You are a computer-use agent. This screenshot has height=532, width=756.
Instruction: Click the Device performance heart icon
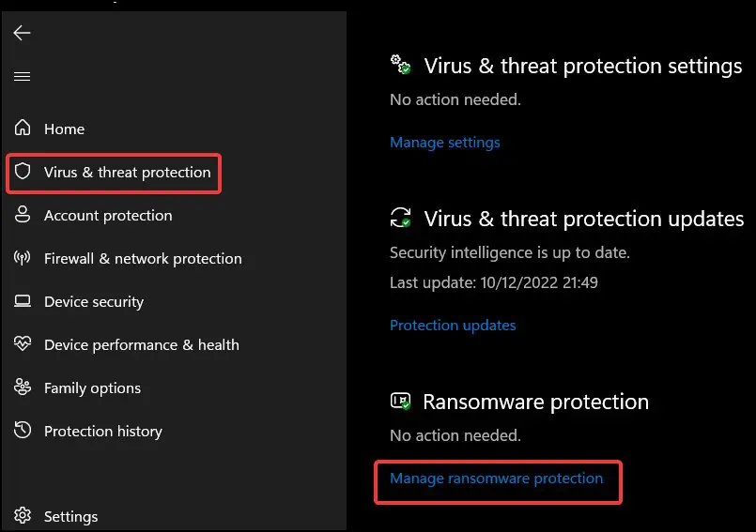23,344
